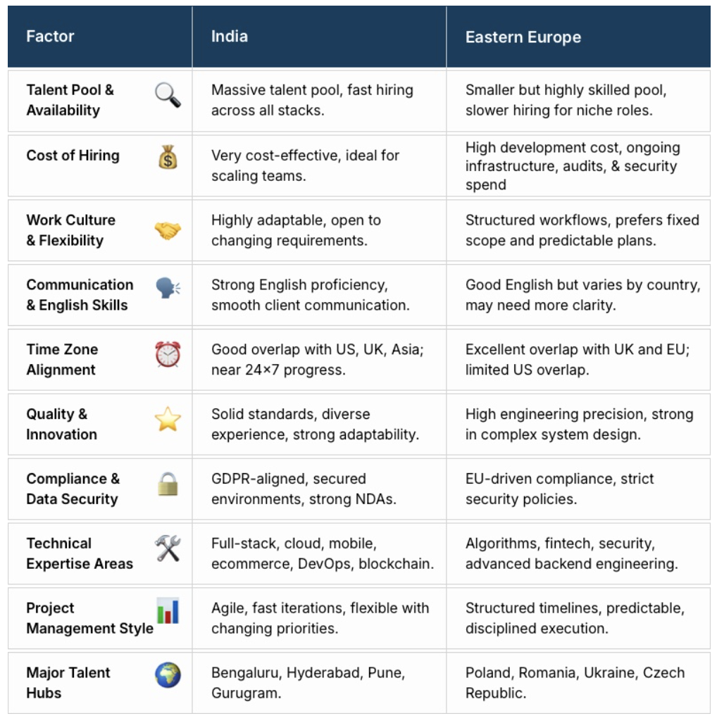
Task: Click the Cost of Hiring row label
Action: [x=73, y=156]
